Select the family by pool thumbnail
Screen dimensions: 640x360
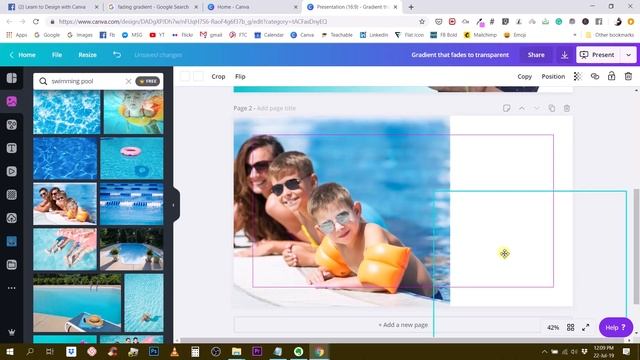pyautogui.click(x=65, y=204)
